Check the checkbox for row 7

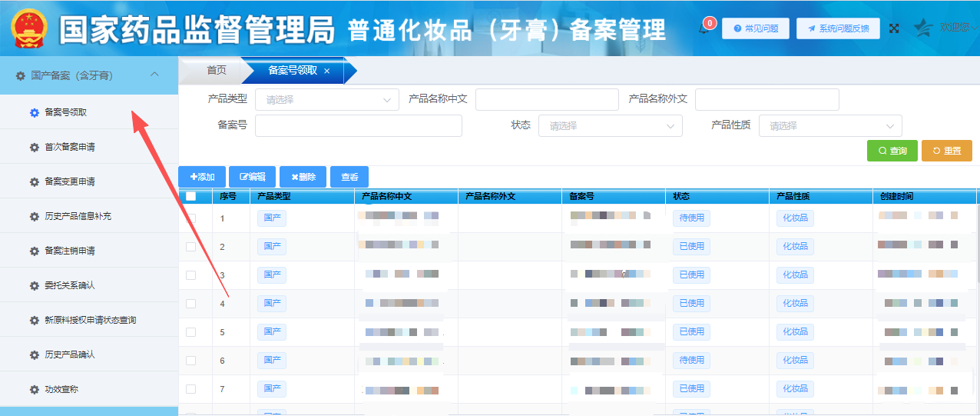(190, 389)
